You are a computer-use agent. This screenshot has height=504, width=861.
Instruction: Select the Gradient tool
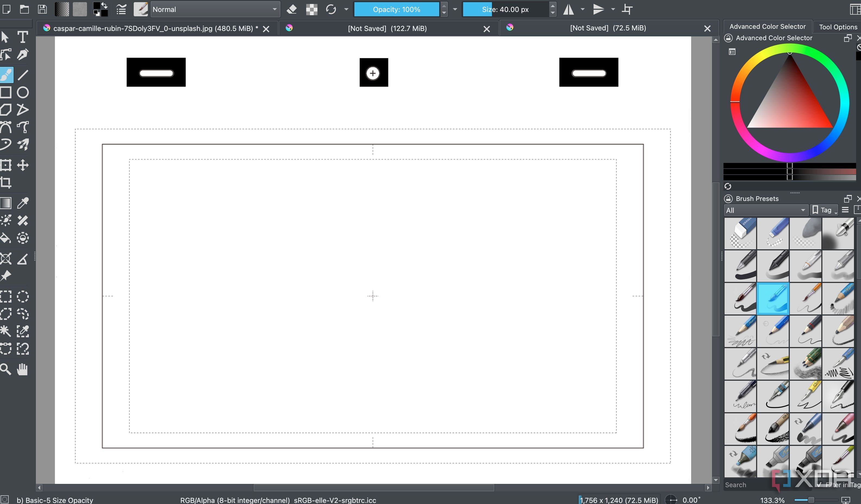(6, 203)
